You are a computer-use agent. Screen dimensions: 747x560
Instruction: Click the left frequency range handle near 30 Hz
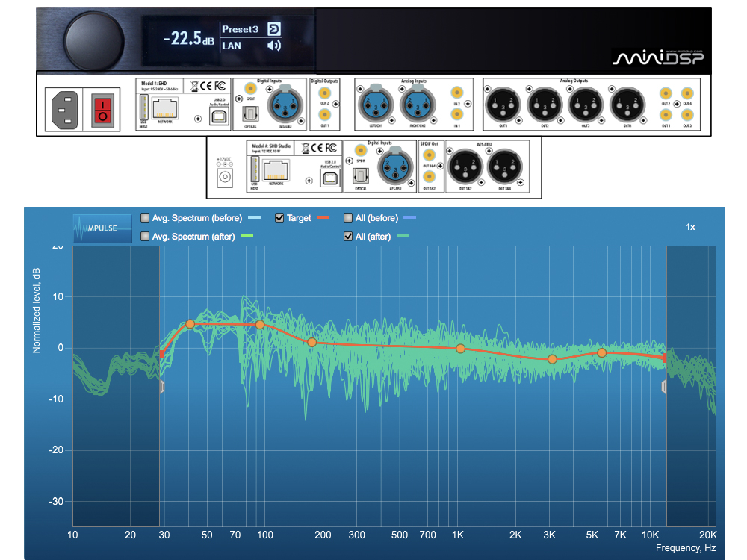coord(161,386)
